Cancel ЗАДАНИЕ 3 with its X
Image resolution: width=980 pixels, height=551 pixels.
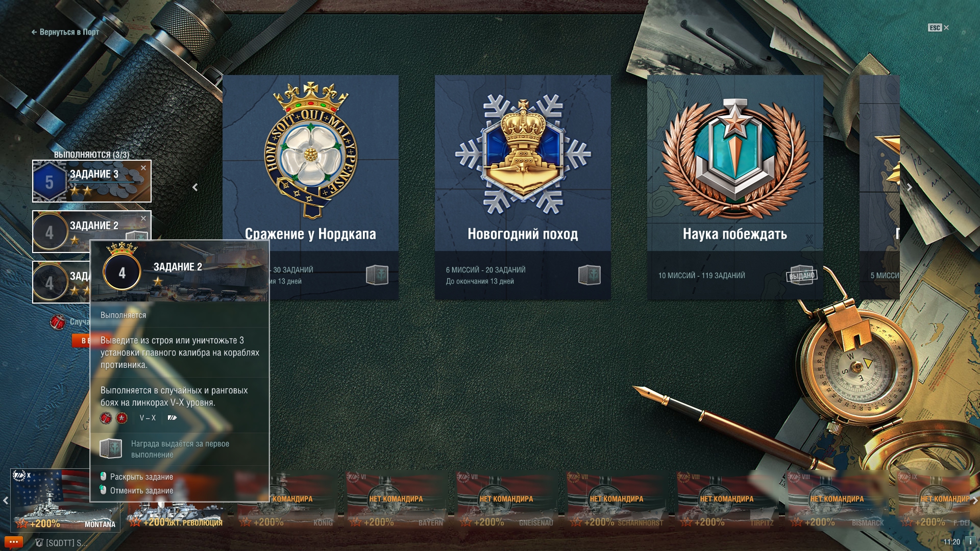[143, 168]
